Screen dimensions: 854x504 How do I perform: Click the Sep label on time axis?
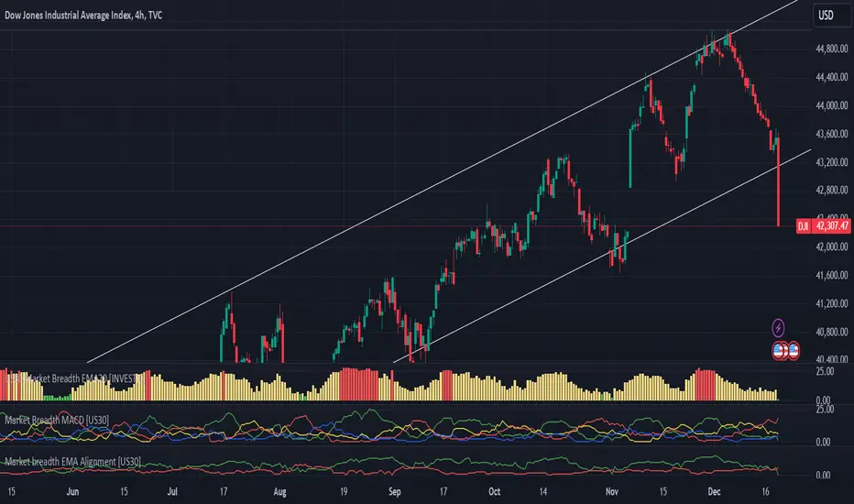click(x=394, y=491)
